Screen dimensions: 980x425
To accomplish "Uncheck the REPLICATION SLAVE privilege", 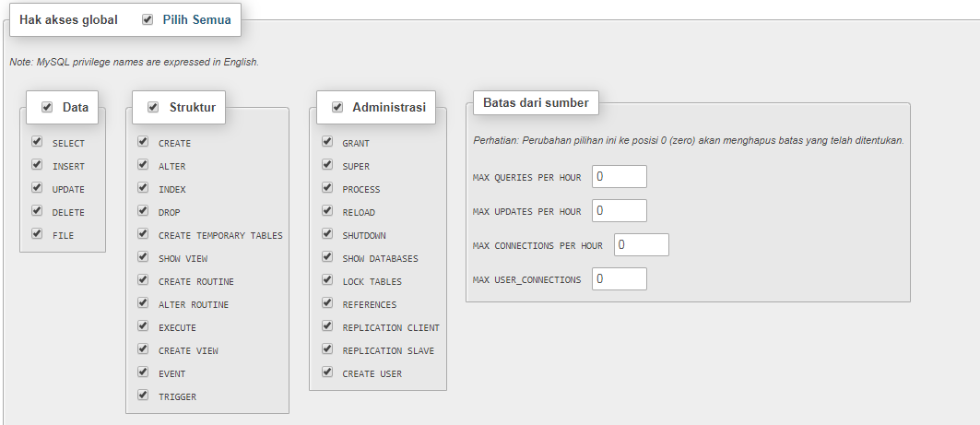I will (327, 349).
